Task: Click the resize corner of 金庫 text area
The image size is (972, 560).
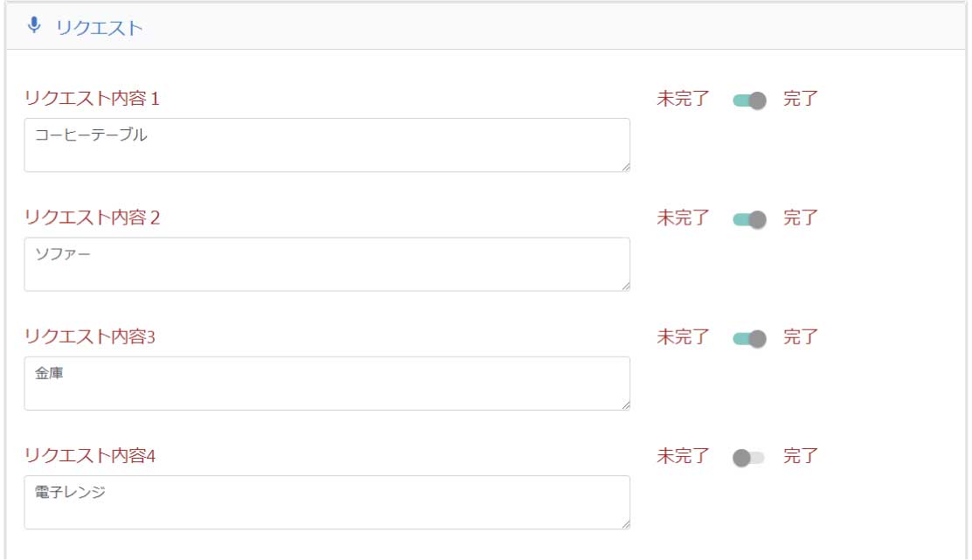Action: point(626,404)
